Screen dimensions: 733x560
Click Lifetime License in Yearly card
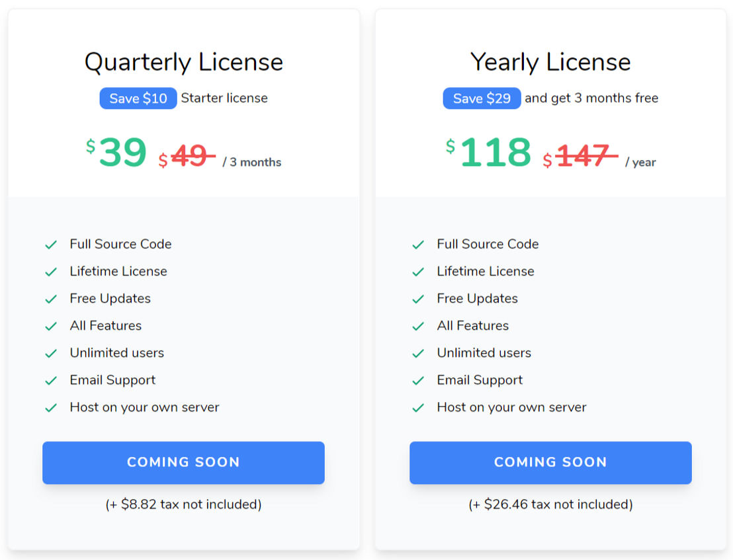485,271
